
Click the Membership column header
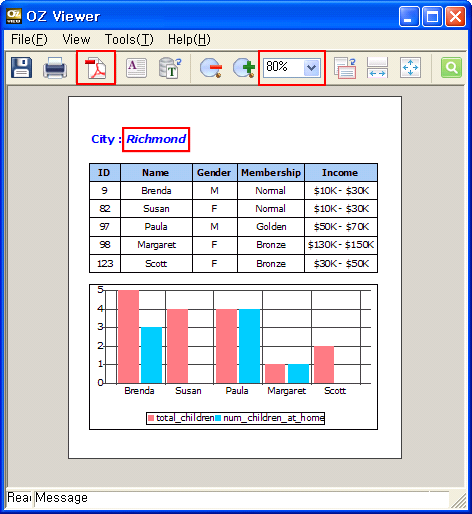pyautogui.click(x=271, y=172)
